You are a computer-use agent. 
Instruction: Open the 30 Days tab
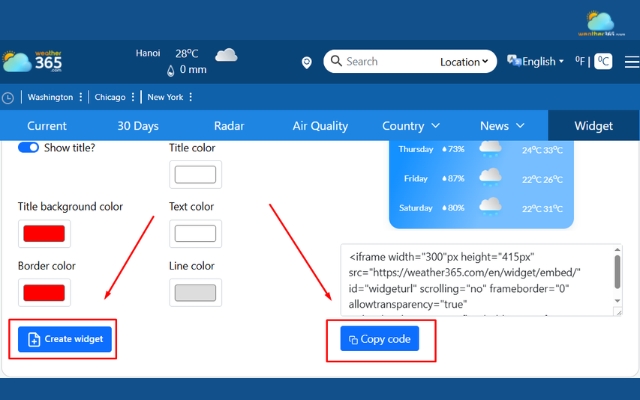[138, 126]
